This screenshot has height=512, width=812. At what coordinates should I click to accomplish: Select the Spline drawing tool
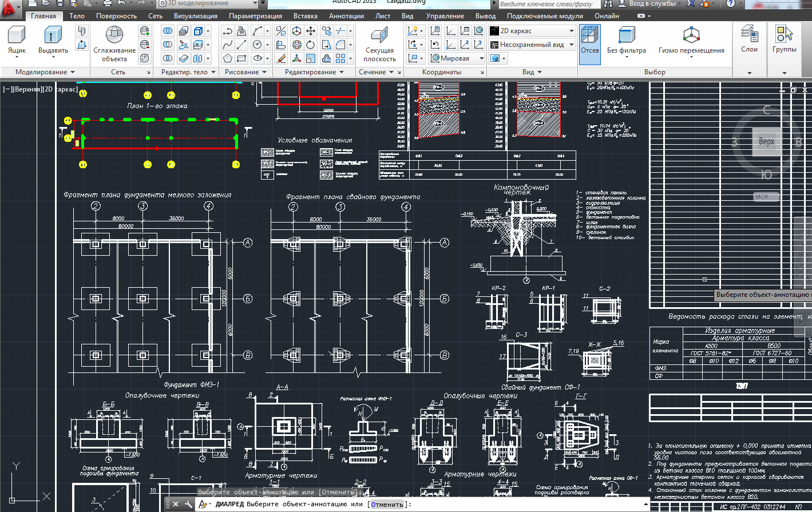tap(228, 44)
